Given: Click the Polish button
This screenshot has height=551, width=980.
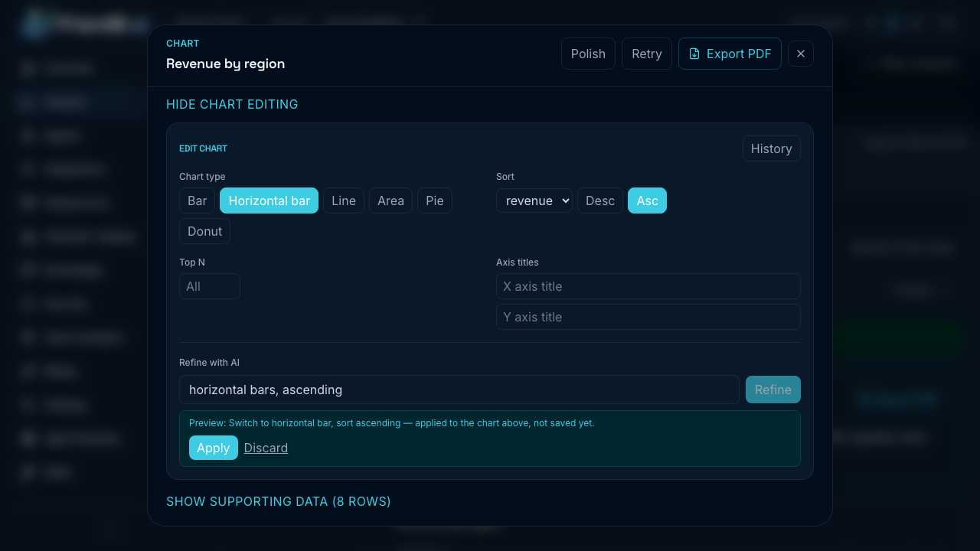Looking at the screenshot, I should point(588,54).
